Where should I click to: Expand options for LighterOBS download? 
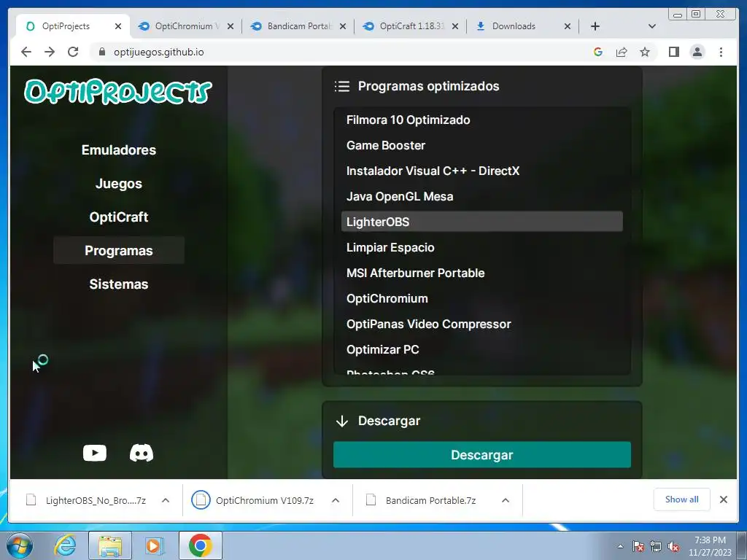tap(166, 500)
